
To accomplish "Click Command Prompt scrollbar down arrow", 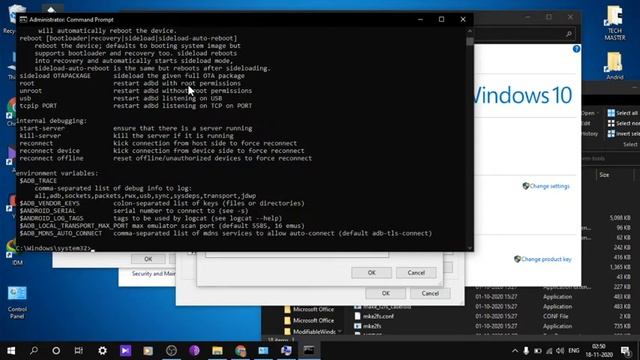I will tap(469, 247).
